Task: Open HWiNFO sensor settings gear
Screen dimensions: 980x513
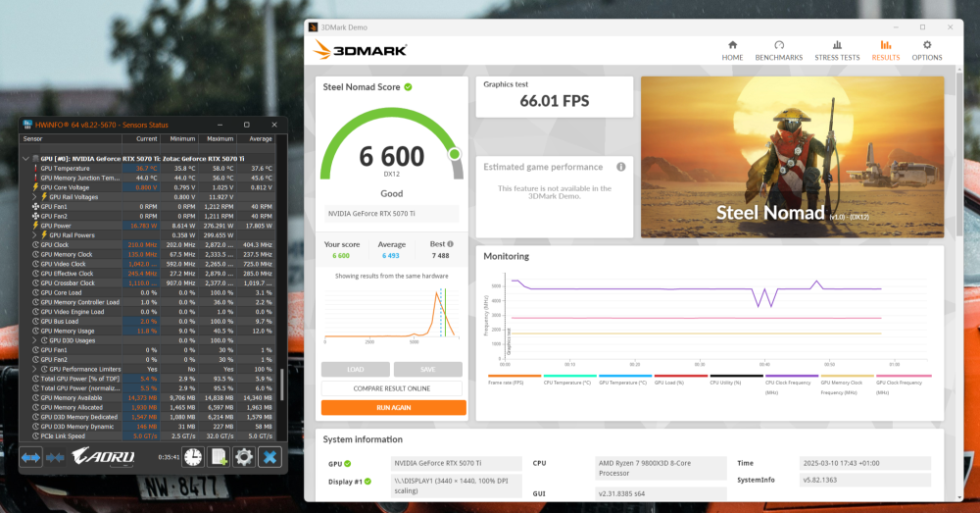Action: pos(244,457)
